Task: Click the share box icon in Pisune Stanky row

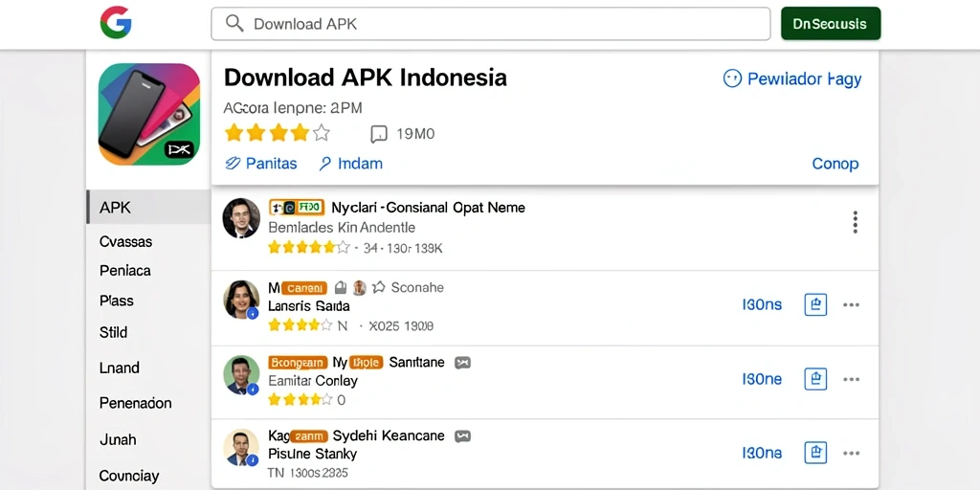Action: point(815,453)
